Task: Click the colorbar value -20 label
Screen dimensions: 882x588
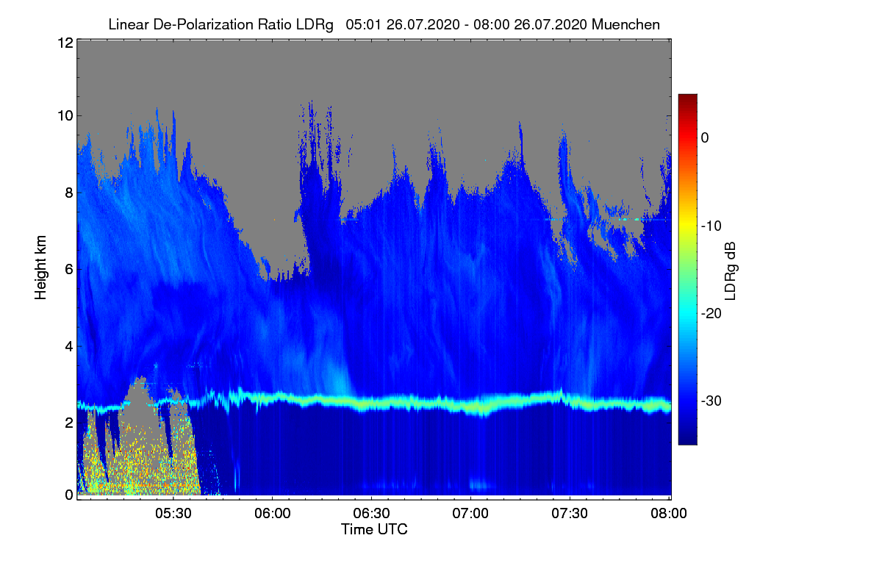Action: pyautogui.click(x=711, y=313)
